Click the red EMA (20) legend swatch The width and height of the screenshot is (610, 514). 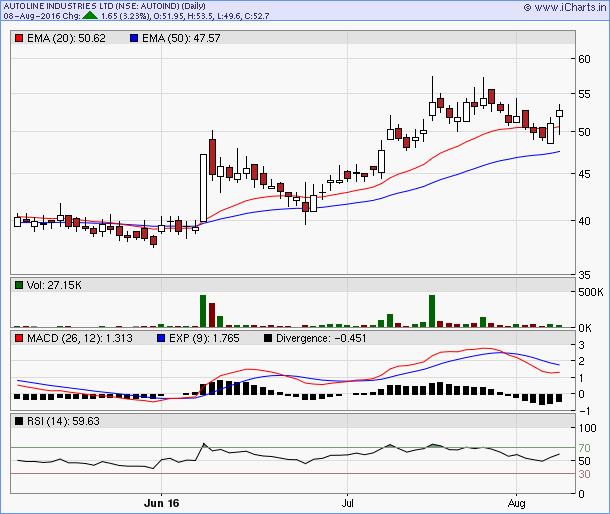point(19,38)
